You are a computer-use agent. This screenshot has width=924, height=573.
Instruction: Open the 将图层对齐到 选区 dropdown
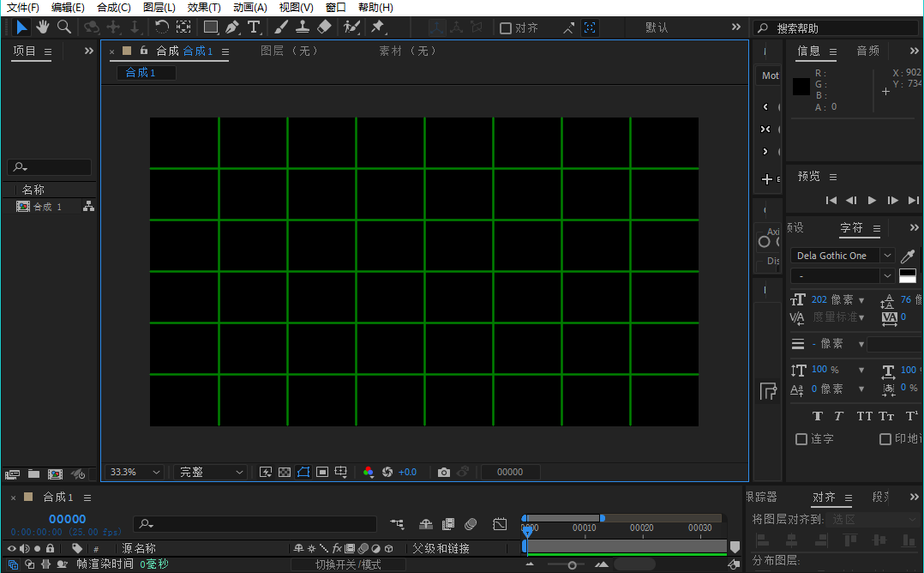point(873,519)
